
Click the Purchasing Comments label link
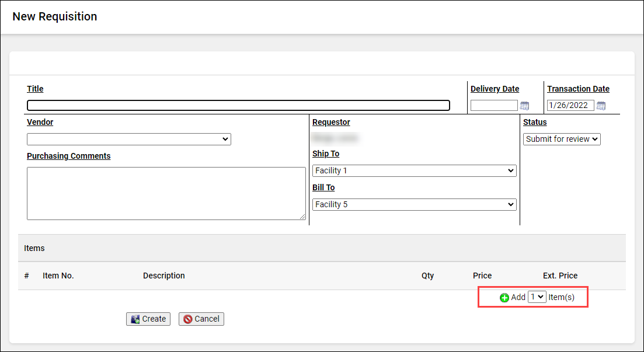click(68, 156)
